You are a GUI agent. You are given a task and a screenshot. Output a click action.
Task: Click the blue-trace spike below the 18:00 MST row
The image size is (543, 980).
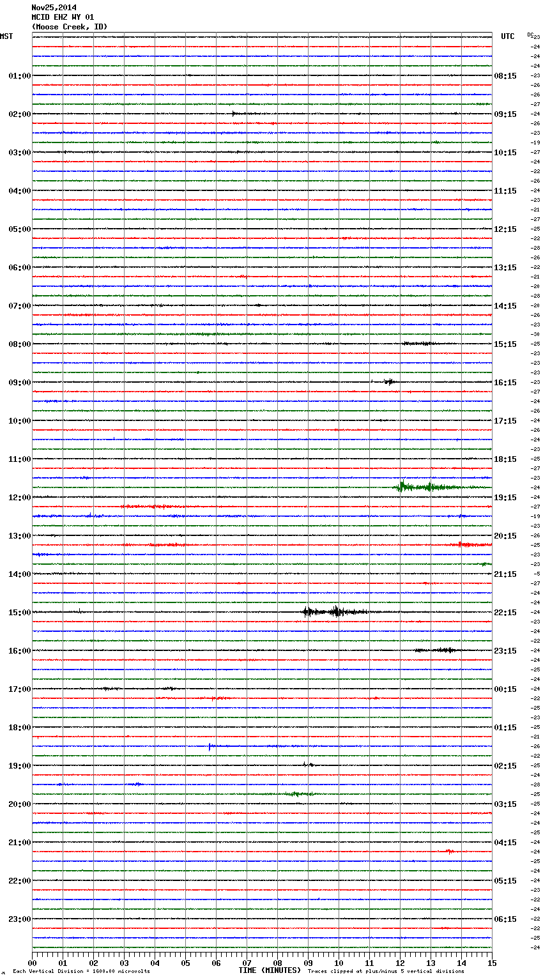pos(210,746)
